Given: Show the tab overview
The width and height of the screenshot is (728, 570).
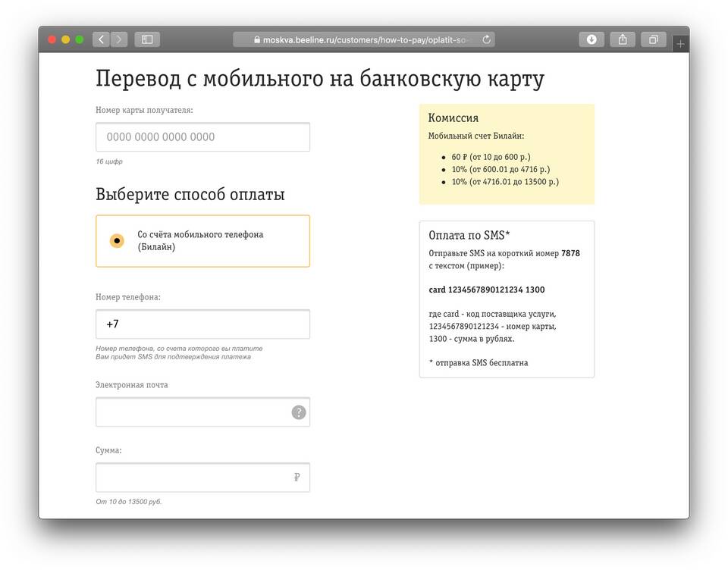Looking at the screenshot, I should 653,39.
